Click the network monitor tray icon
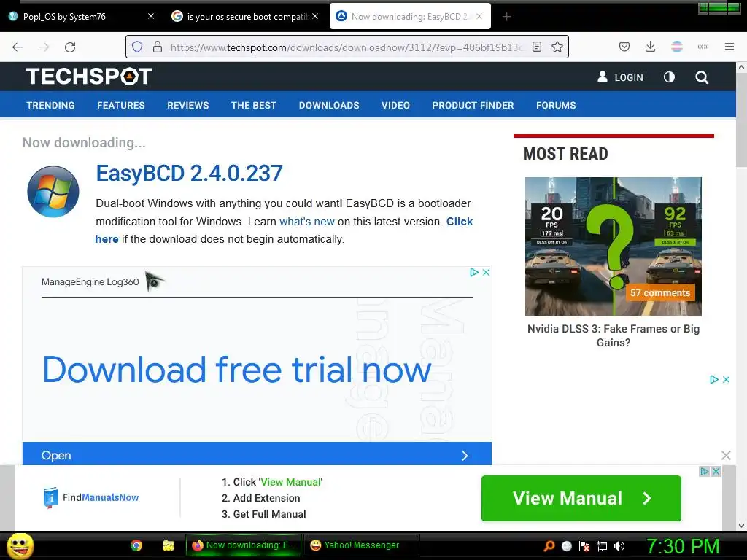 [602, 547]
